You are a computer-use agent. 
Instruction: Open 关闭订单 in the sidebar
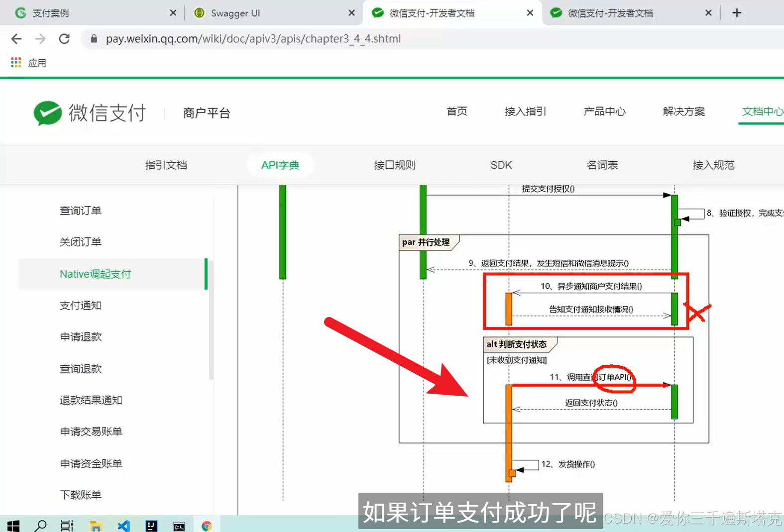point(81,242)
